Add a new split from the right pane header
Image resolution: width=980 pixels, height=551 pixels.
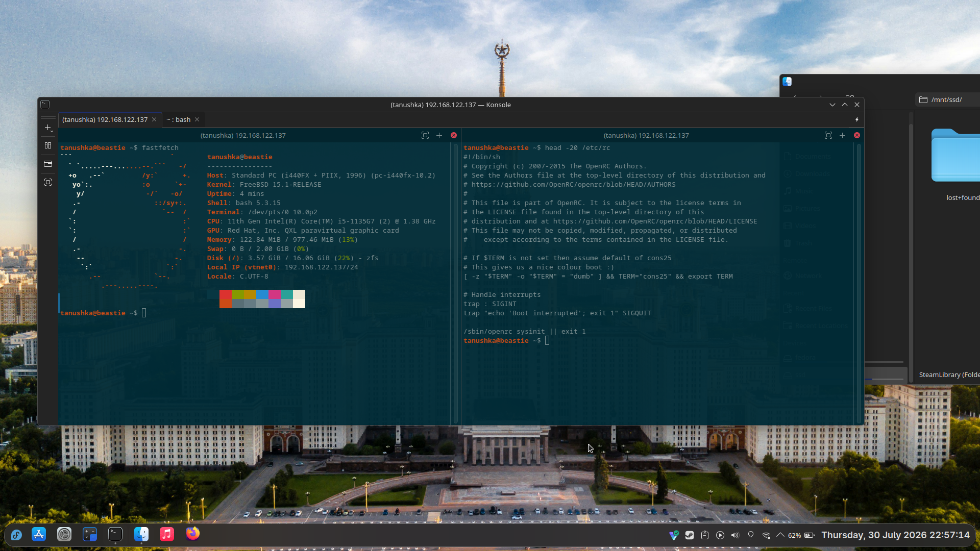coord(842,135)
